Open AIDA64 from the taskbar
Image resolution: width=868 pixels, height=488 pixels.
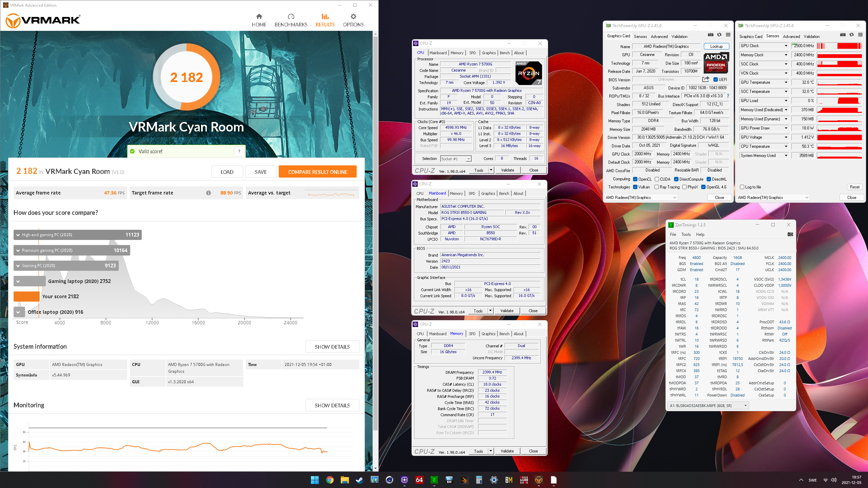(x=419, y=480)
